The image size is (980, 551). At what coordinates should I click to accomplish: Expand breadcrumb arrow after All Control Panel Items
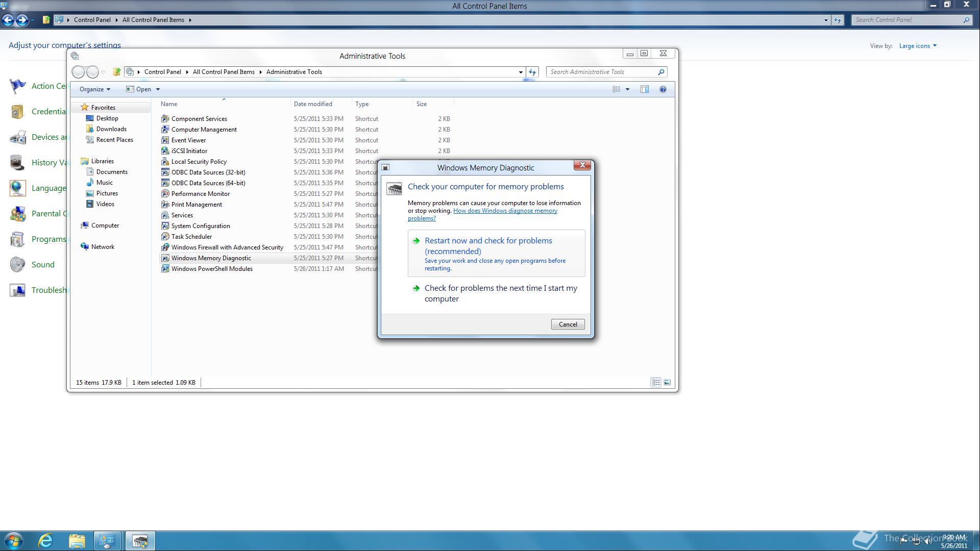pyautogui.click(x=190, y=20)
